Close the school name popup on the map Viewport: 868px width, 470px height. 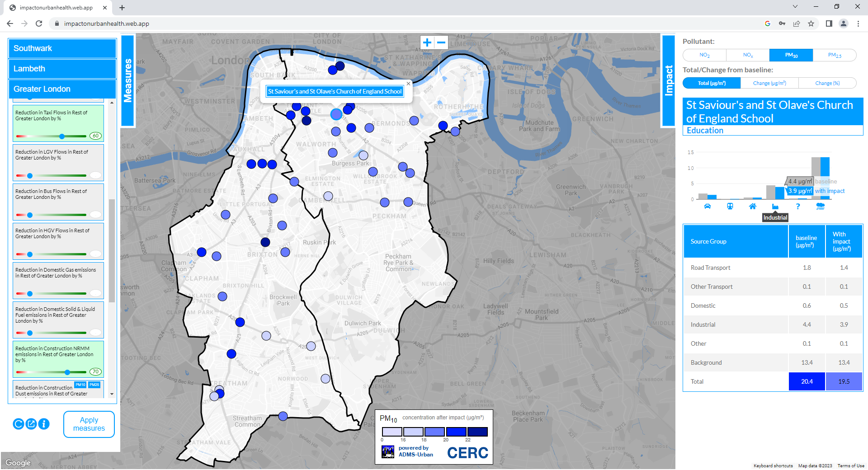[x=408, y=84]
